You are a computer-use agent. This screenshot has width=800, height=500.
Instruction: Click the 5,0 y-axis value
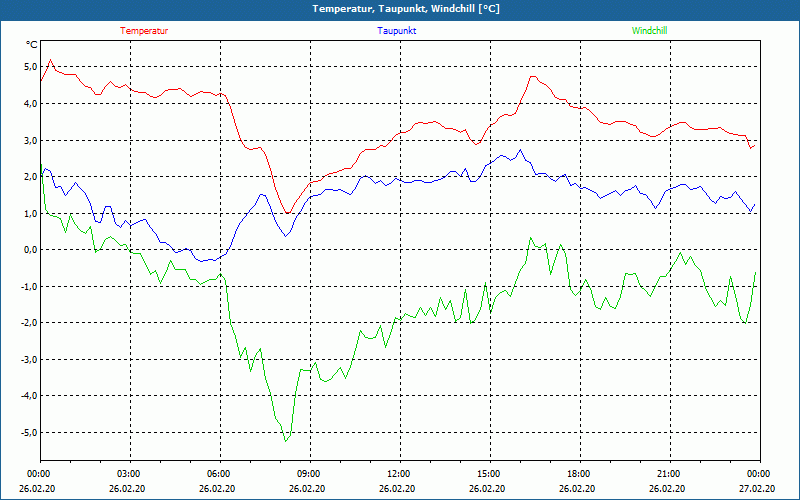[x=29, y=67]
